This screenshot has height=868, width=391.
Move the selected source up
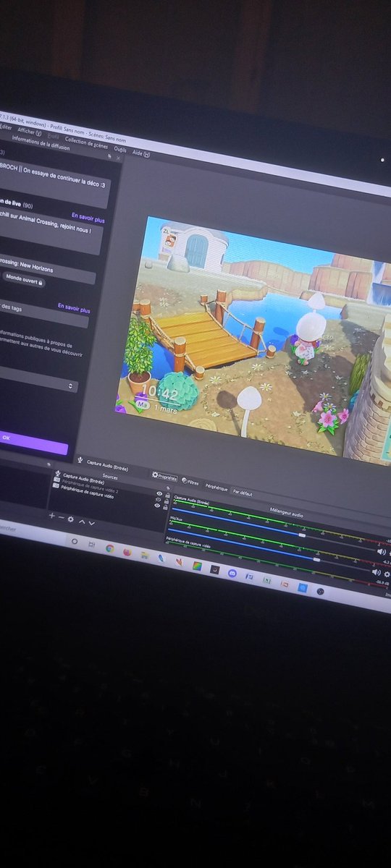tap(81, 521)
